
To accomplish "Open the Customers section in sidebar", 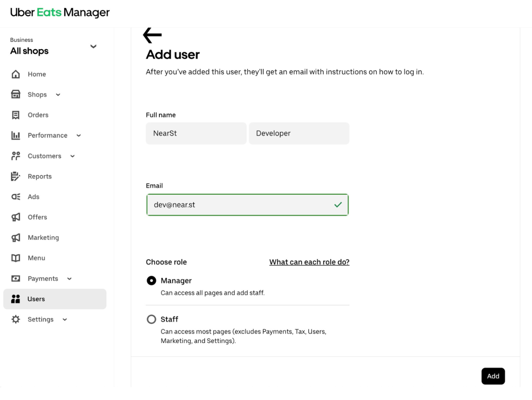I will (x=44, y=156).
